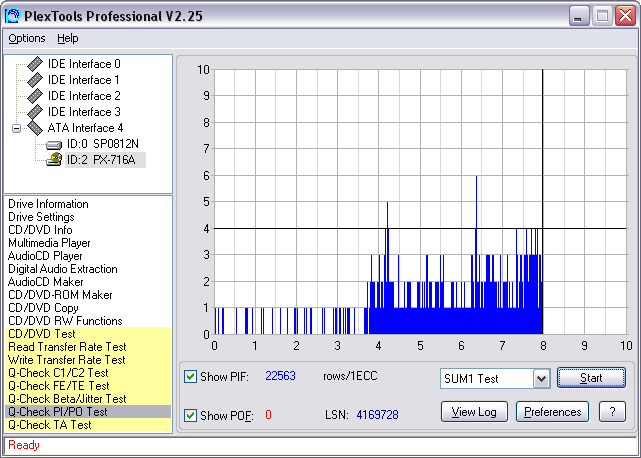Open CD/DVD-ROM Maker
641x458 pixels.
click(61, 295)
